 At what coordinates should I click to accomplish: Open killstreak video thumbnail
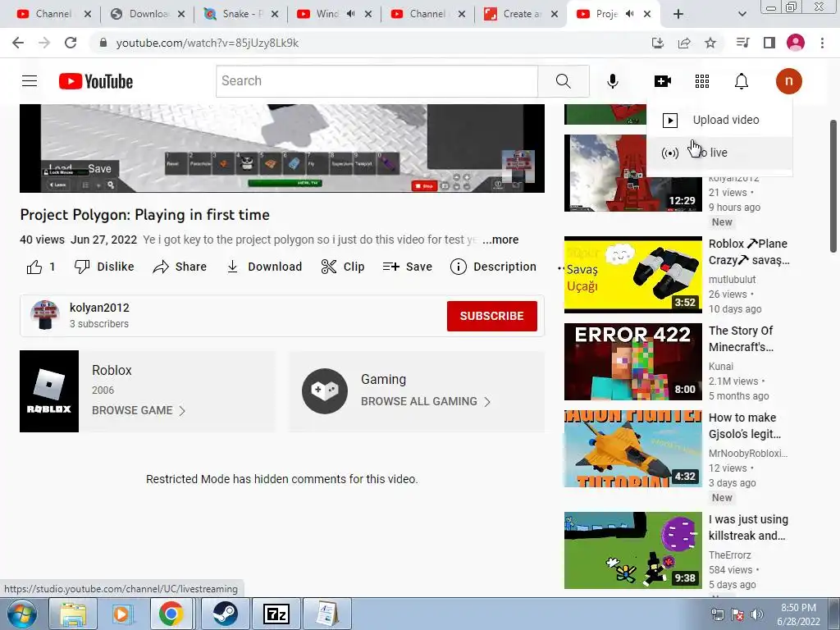tap(632, 550)
